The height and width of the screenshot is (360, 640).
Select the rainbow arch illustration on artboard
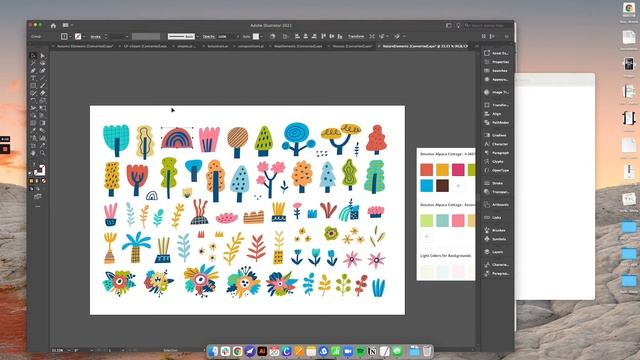point(177,138)
